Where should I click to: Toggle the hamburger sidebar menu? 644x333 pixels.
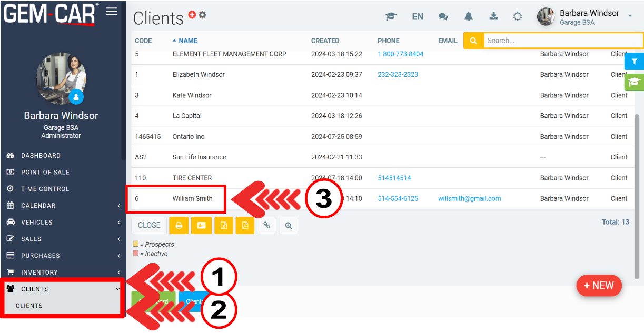[x=112, y=11]
